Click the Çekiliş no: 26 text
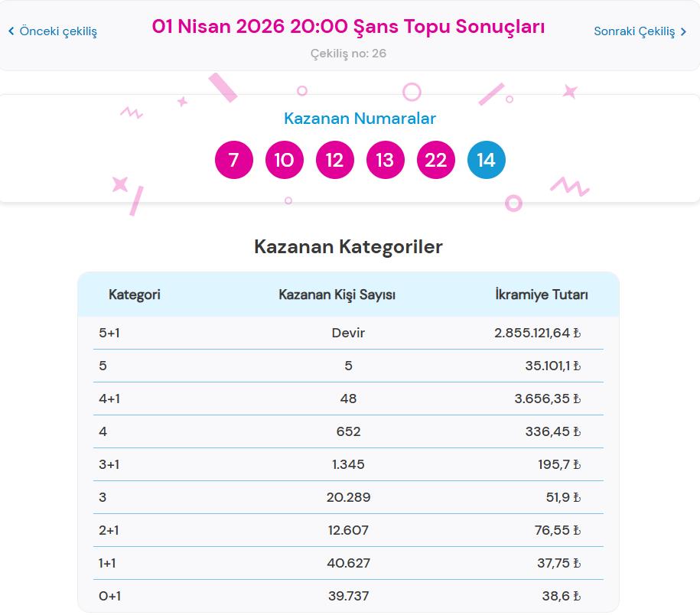This screenshot has width=700, height=615. tap(350, 54)
